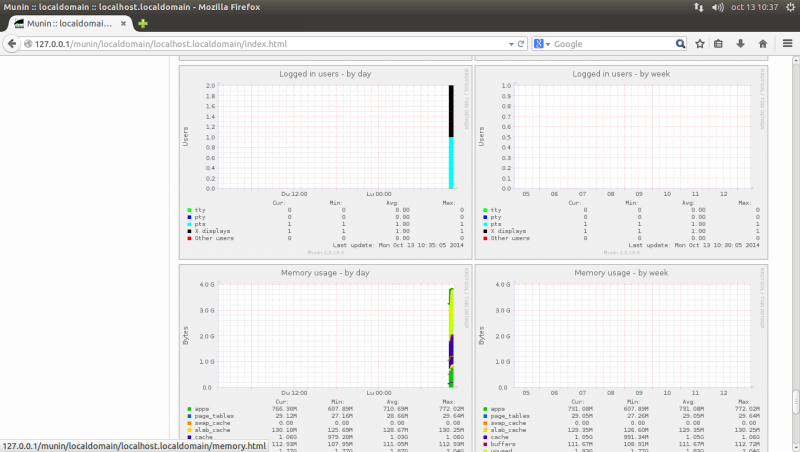Click the search magnifier icon
800x452 pixels.
[680, 44]
